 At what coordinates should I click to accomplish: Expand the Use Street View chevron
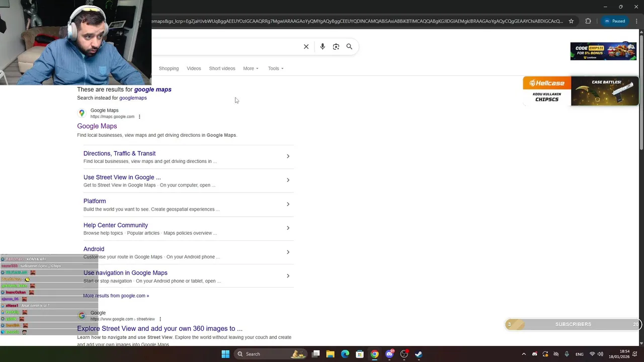[288, 180]
